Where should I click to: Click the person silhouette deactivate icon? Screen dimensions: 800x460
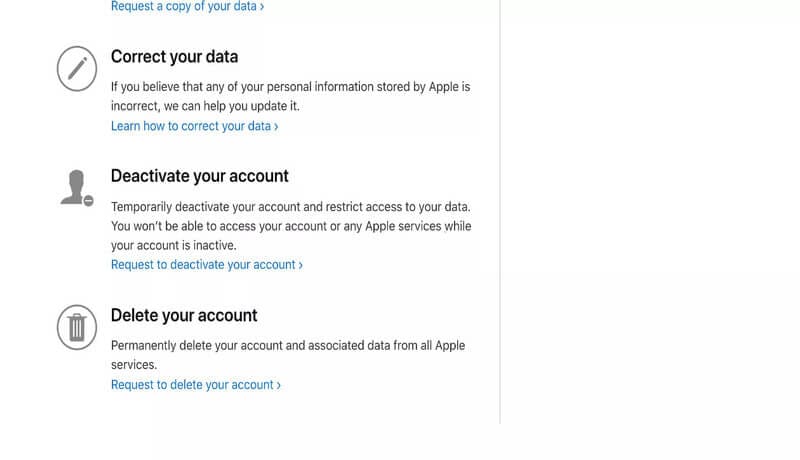tap(75, 186)
